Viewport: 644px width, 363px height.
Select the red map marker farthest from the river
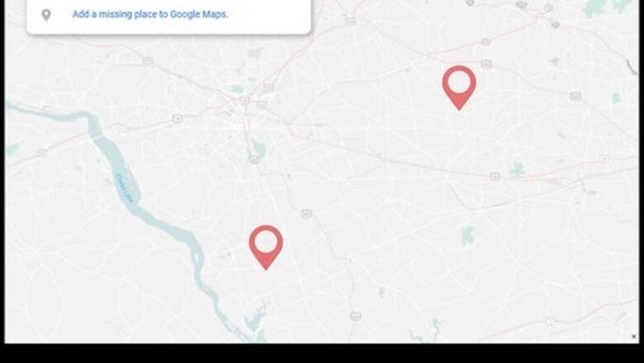coord(459,87)
